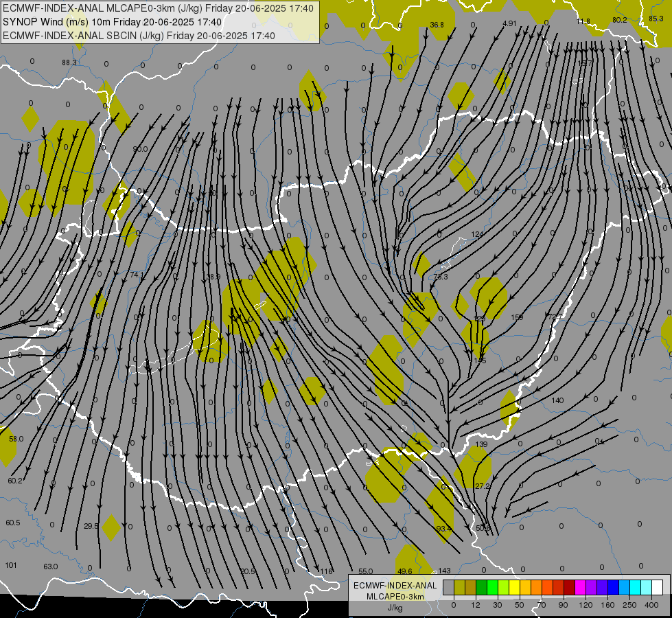Click the dark red legend swatch
This screenshot has width=672, height=618.
pos(570,588)
